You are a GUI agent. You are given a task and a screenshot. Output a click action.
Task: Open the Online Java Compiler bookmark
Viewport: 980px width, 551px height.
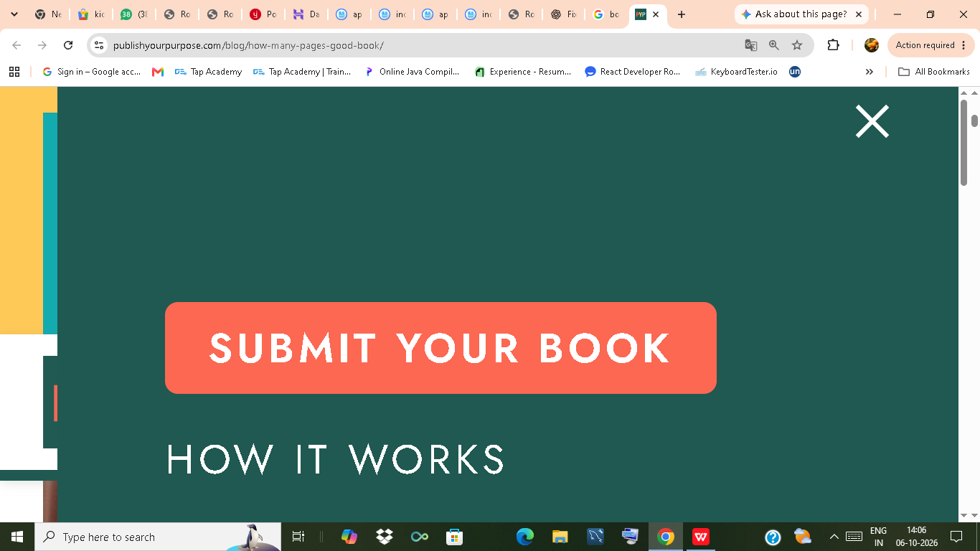tap(412, 72)
